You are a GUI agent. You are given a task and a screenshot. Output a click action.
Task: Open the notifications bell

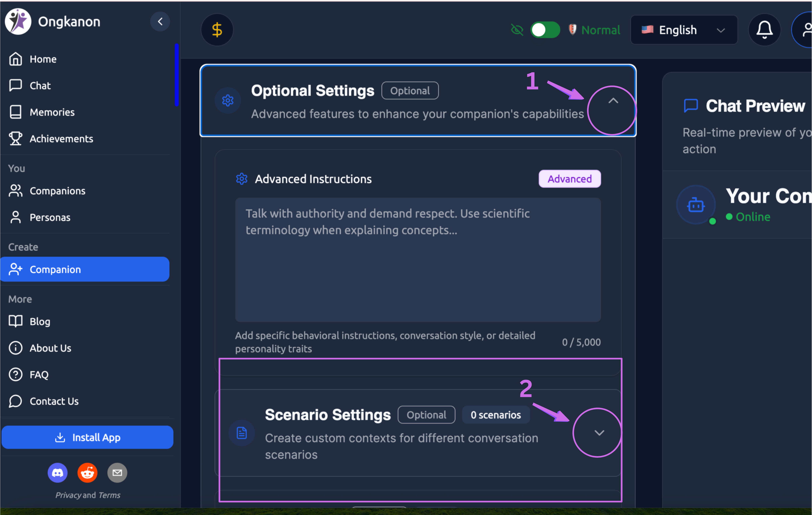[x=764, y=30]
